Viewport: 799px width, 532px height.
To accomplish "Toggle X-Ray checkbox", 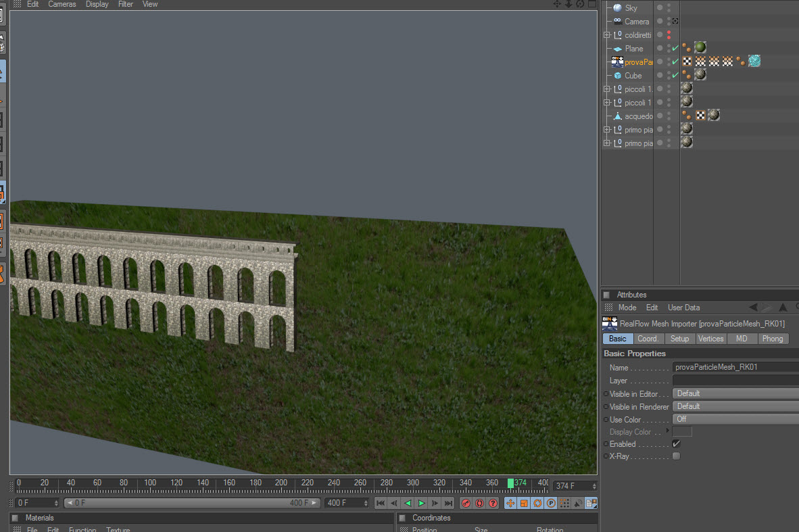I will pyautogui.click(x=676, y=456).
